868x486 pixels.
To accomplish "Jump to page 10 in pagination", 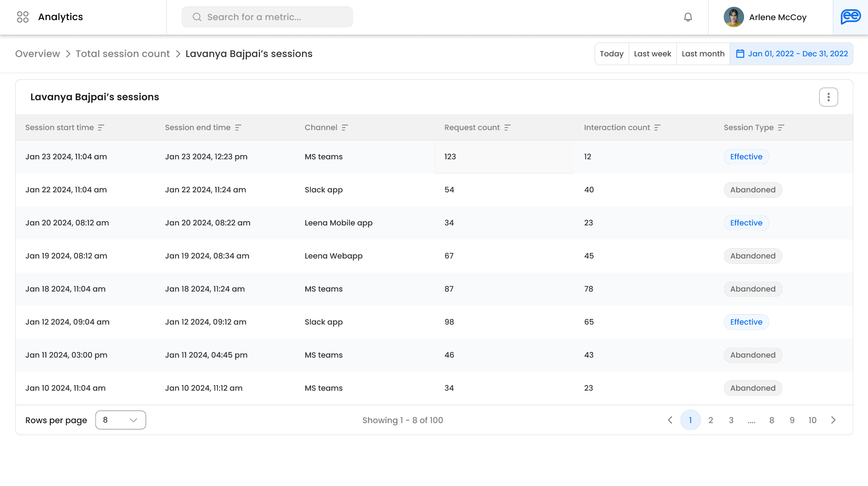I will [x=812, y=420].
